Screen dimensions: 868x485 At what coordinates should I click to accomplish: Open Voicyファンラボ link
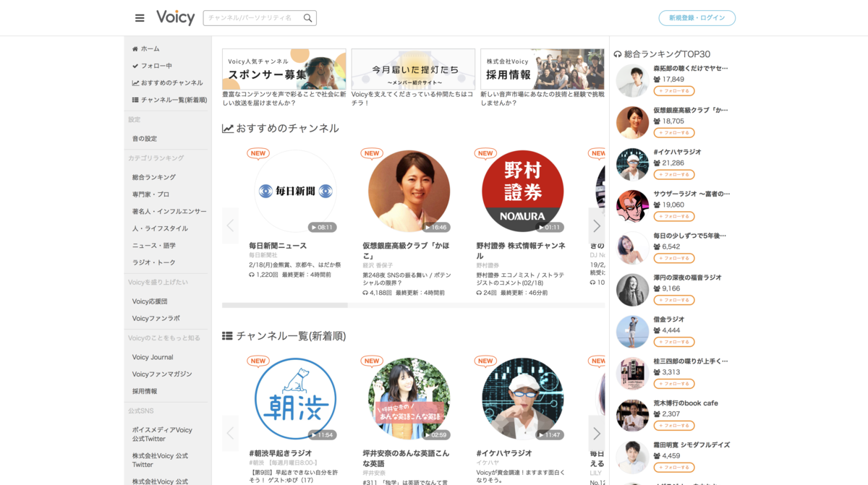(x=156, y=318)
